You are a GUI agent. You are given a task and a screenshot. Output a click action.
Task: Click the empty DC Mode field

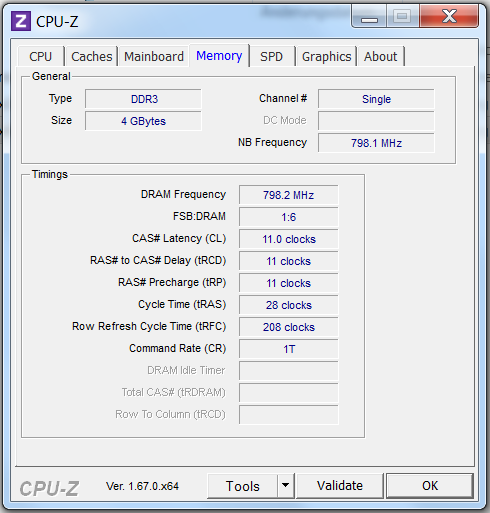[x=376, y=121]
